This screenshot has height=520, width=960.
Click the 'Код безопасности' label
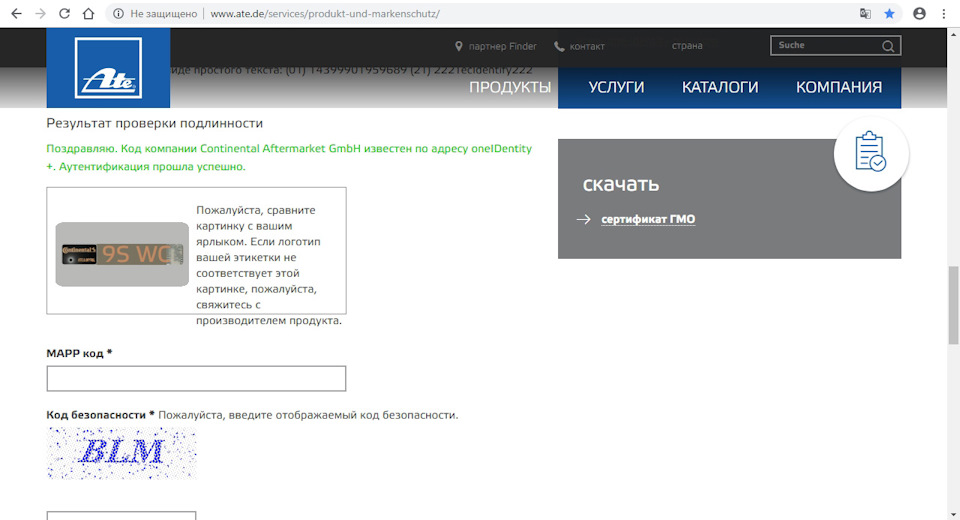pyautogui.click(x=100, y=415)
